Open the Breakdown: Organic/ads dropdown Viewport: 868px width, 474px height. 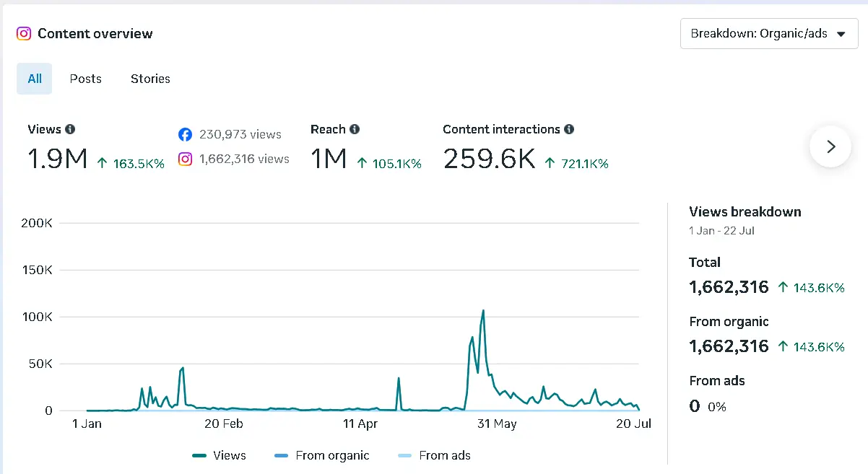pos(769,34)
